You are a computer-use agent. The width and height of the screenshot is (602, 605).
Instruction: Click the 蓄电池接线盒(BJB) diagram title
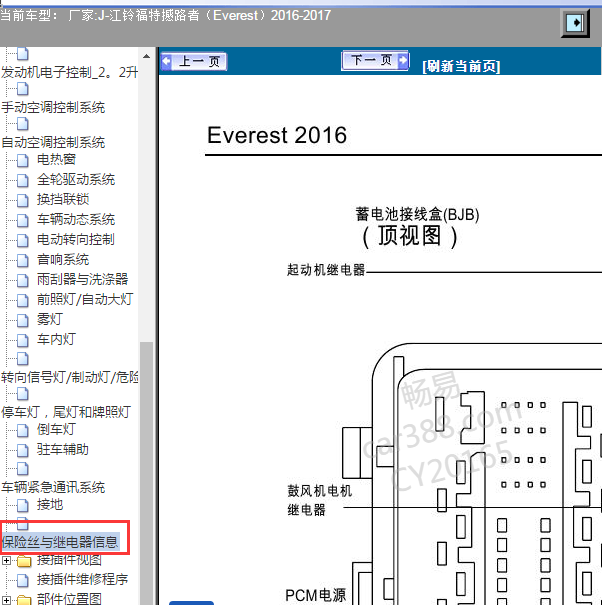pos(417,215)
